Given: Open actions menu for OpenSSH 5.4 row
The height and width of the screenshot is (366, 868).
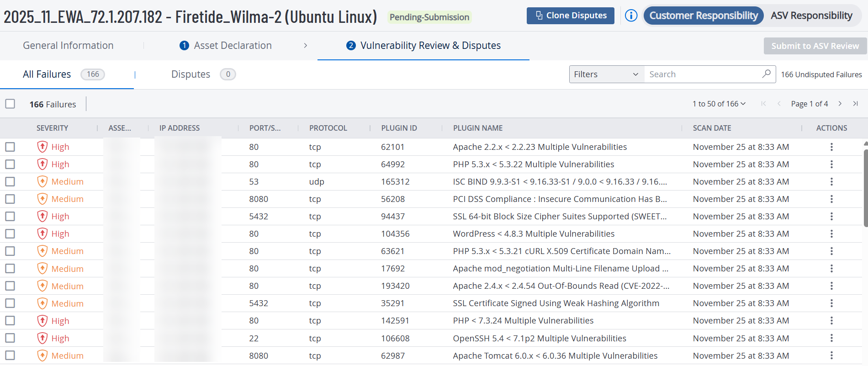Looking at the screenshot, I should click(831, 338).
